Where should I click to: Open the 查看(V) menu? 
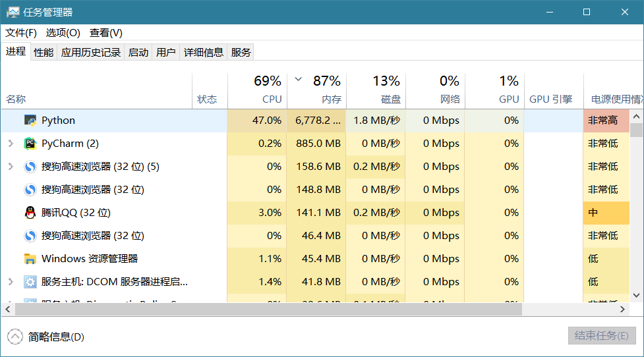click(x=106, y=33)
